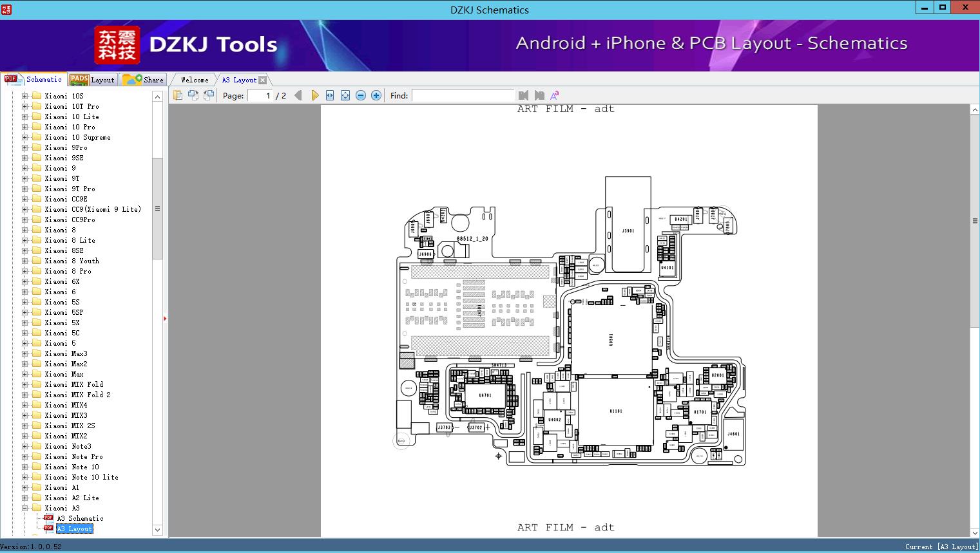Select Xiaomi Note3 tree item

click(x=68, y=446)
